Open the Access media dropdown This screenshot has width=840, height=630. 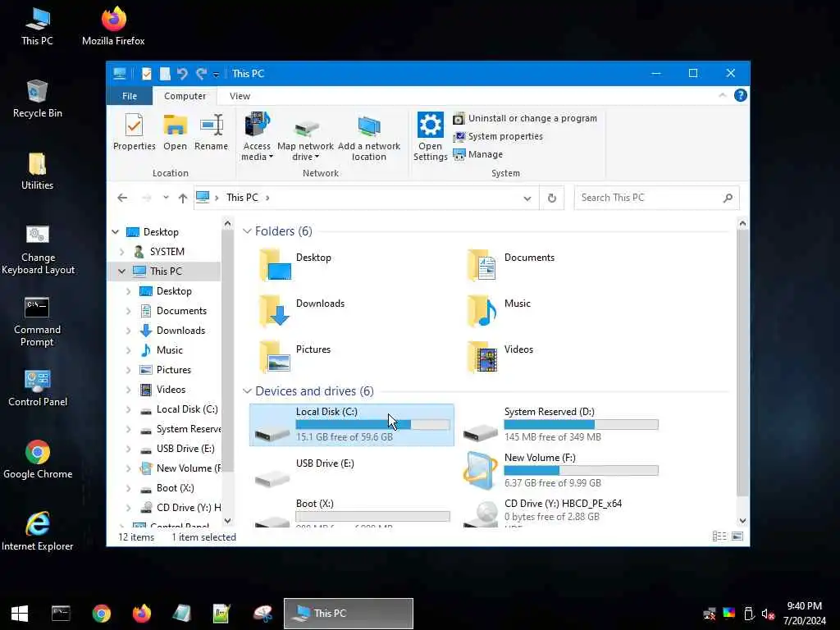pyautogui.click(x=257, y=137)
